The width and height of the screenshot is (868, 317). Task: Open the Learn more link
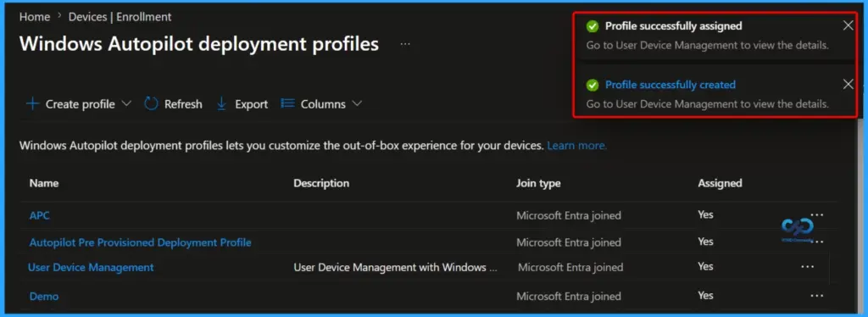(x=576, y=146)
